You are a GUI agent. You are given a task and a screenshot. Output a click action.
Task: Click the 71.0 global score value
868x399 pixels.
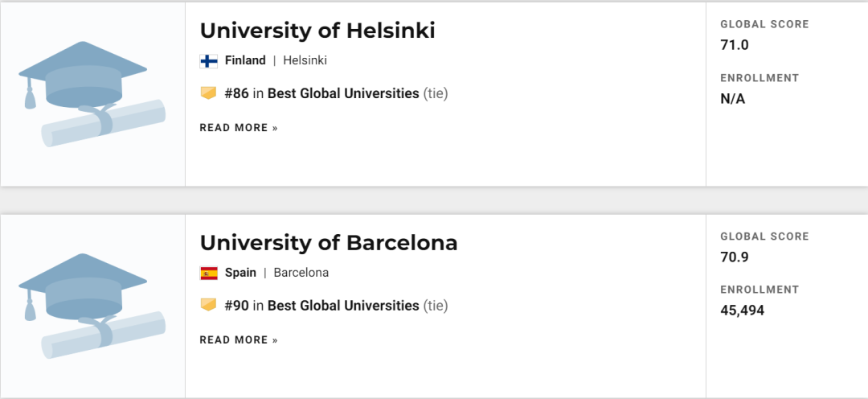click(x=734, y=45)
